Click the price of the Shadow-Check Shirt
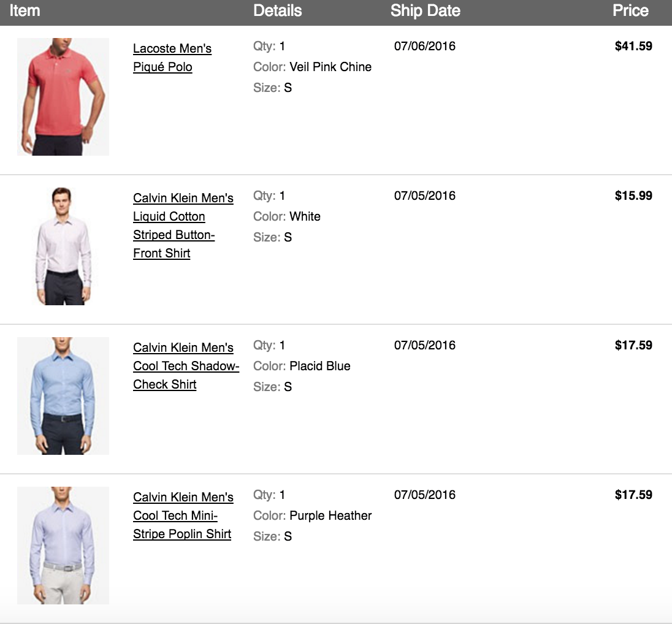 click(633, 345)
